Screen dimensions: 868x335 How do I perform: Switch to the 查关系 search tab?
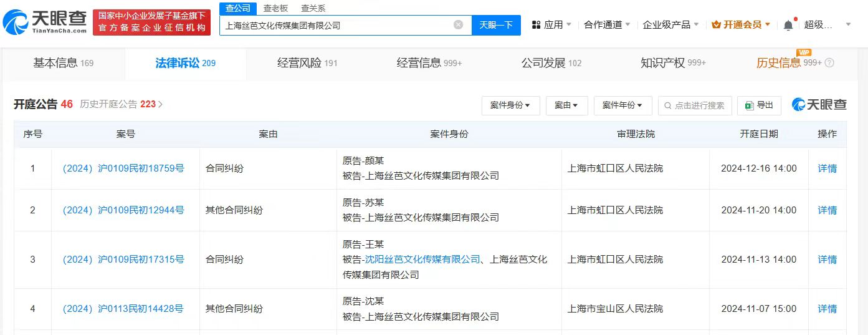(x=313, y=8)
